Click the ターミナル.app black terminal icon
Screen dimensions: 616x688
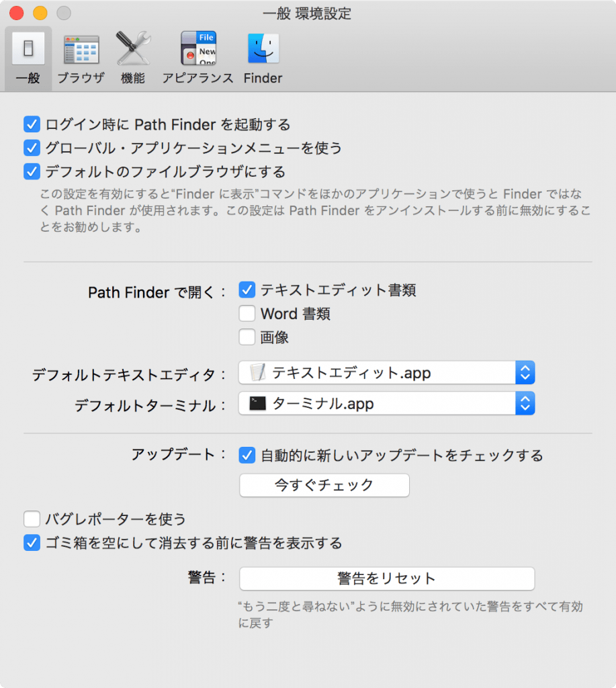pos(257,403)
